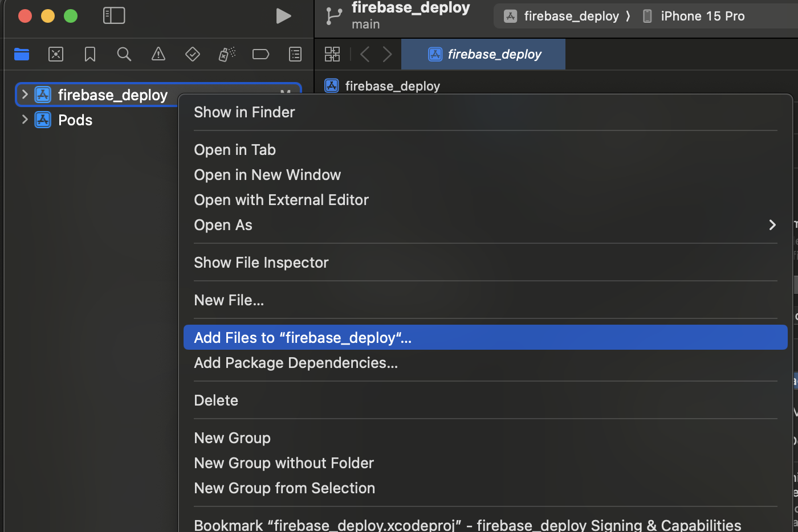Choose Open in Tab
The width and height of the screenshot is (798, 532).
point(485,150)
